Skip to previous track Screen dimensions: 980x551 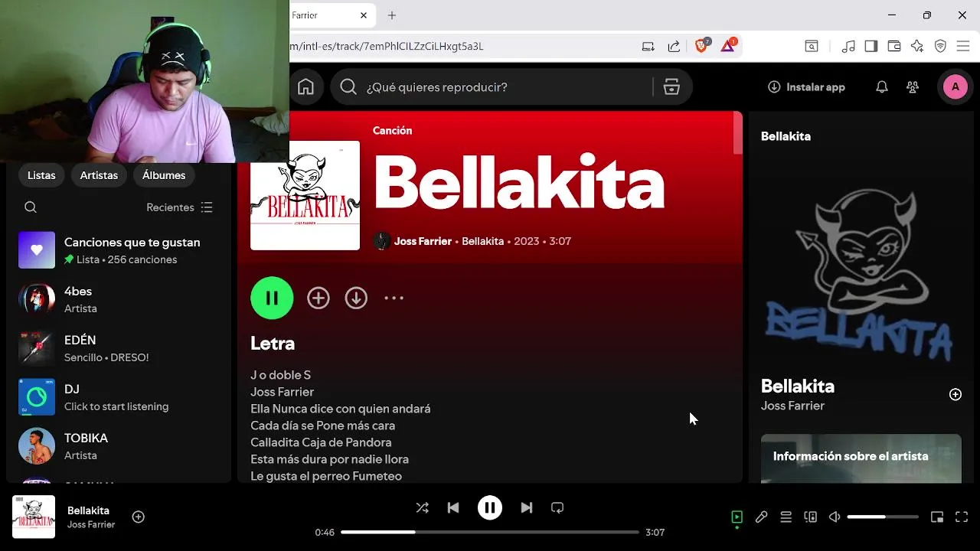pyautogui.click(x=453, y=507)
